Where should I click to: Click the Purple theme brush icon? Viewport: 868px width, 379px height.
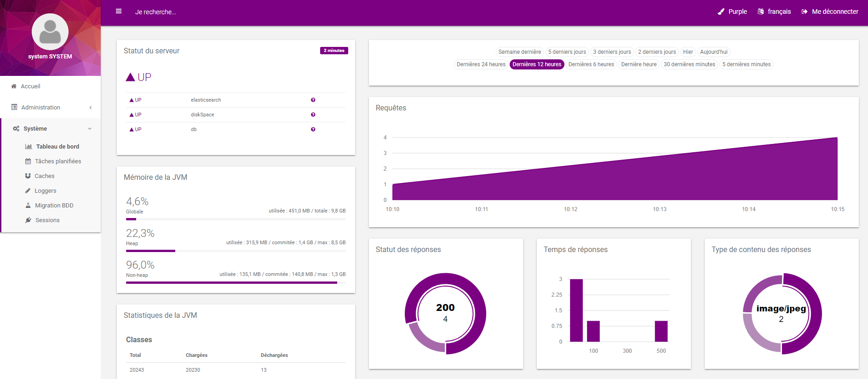tap(721, 11)
